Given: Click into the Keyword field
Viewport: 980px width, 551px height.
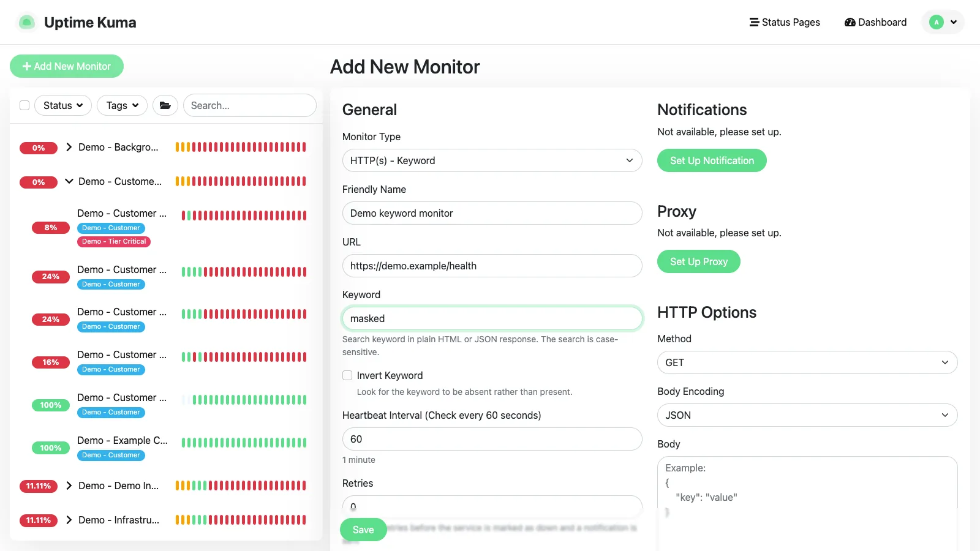Looking at the screenshot, I should coord(492,318).
